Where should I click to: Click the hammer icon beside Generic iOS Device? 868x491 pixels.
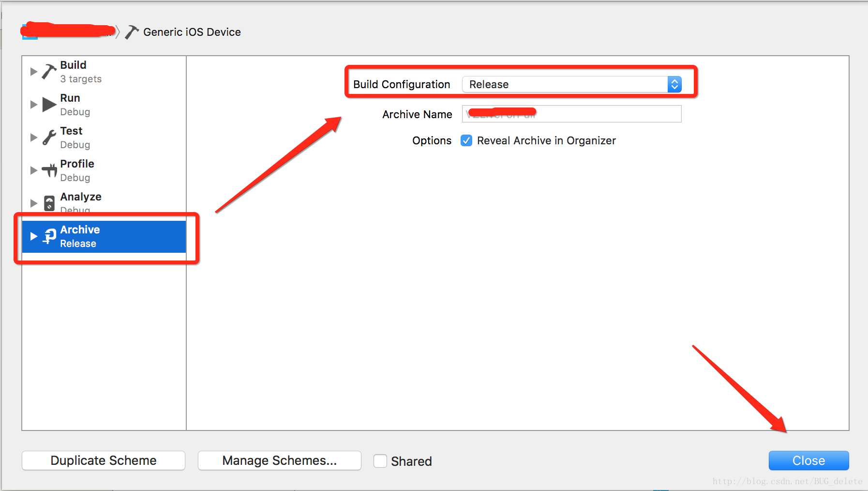(x=132, y=32)
